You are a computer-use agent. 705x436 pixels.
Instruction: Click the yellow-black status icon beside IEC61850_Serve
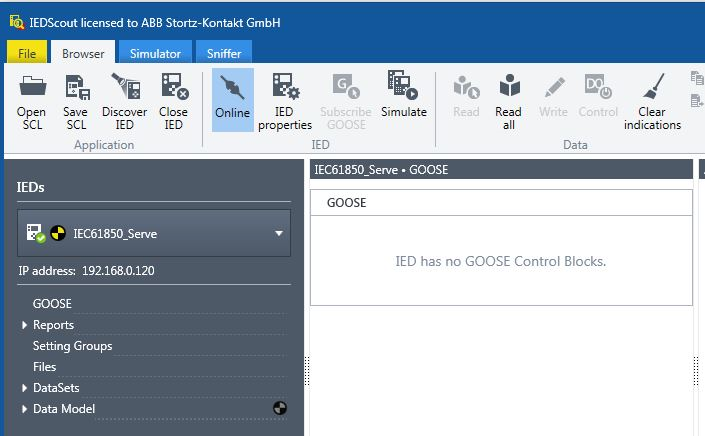[x=58, y=233]
